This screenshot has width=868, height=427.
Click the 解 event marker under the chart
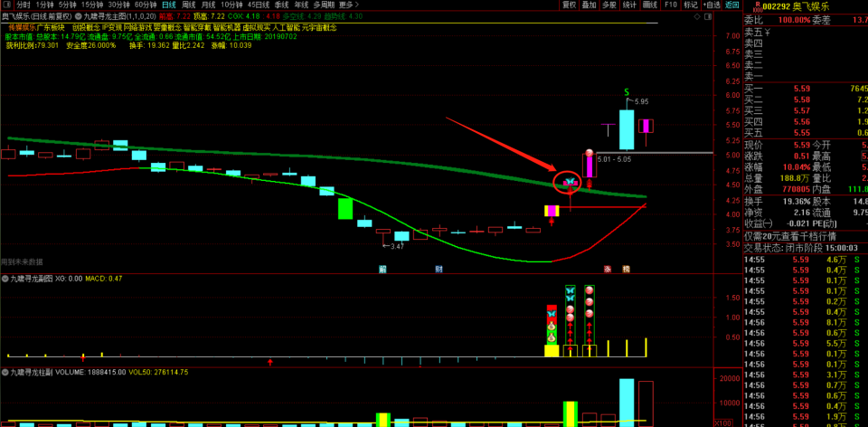click(x=382, y=269)
